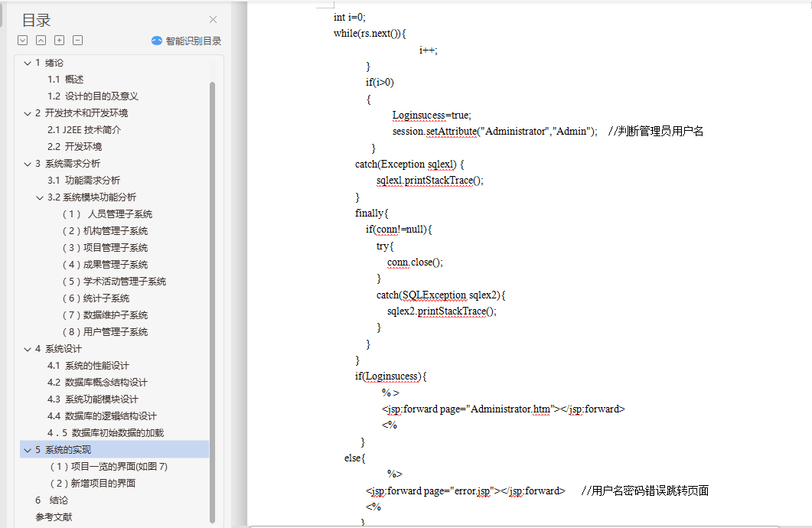Viewport: 812px width, 528px height.
Task: Go to heading '4.2 数据库概念结构设计'
Action: [x=97, y=383]
